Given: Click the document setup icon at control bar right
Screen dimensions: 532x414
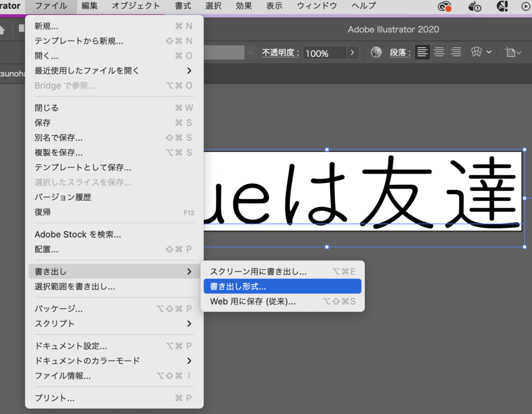Looking at the screenshot, I should pos(511,52).
